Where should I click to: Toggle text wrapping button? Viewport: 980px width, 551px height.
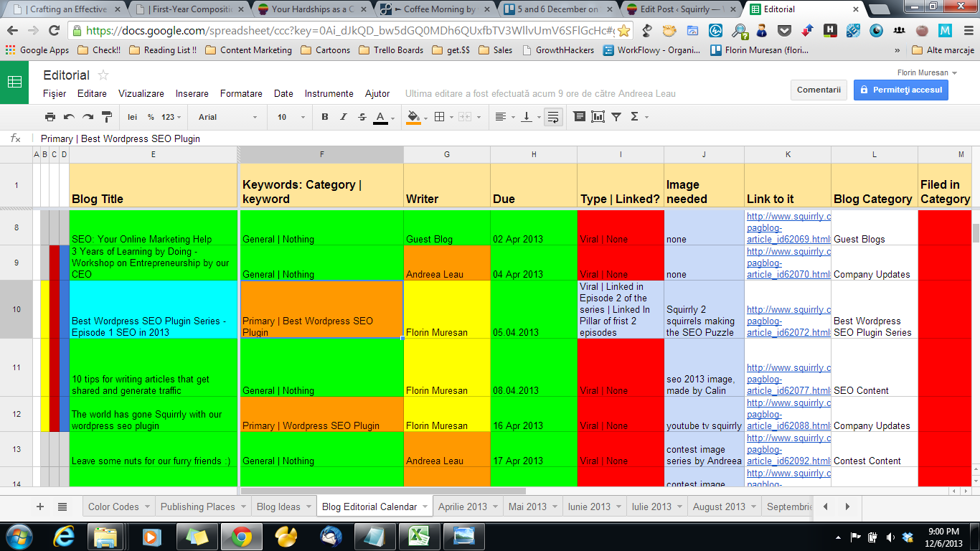click(552, 117)
